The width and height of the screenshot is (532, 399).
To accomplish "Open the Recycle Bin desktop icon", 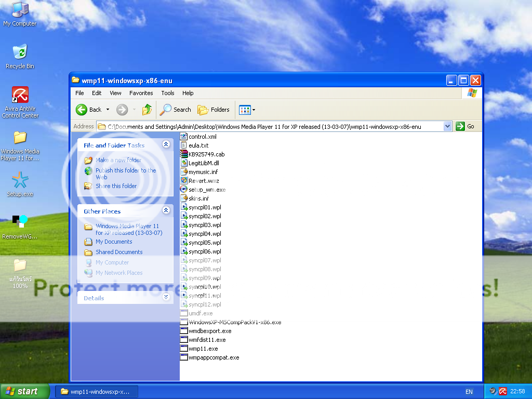I will [x=20, y=56].
